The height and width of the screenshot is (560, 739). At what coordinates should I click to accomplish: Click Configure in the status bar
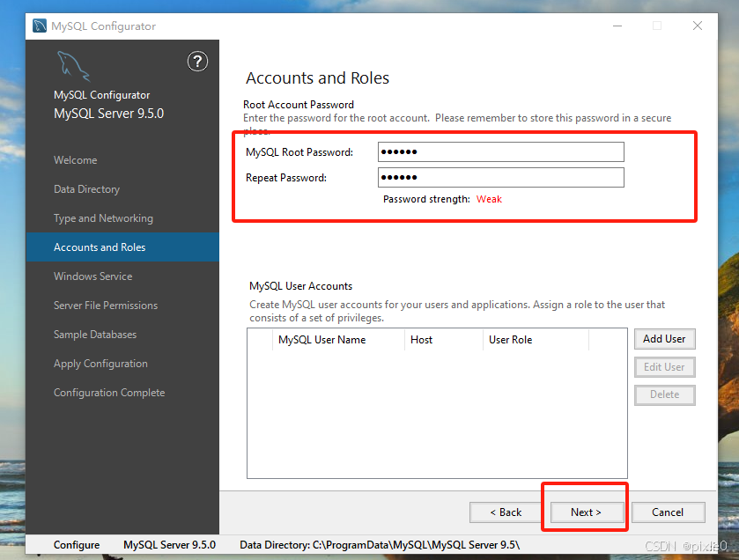tap(77, 545)
